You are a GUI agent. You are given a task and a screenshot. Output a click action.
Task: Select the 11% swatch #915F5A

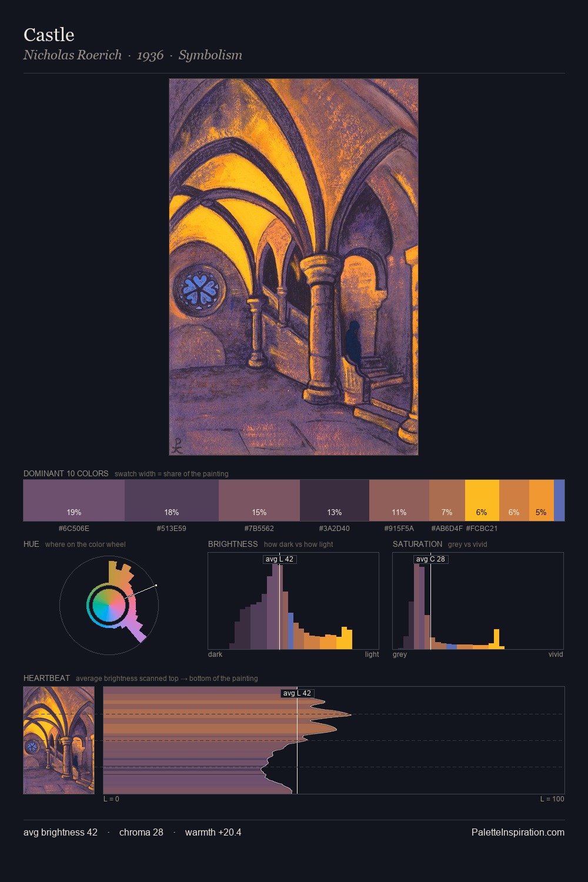pyautogui.click(x=399, y=500)
